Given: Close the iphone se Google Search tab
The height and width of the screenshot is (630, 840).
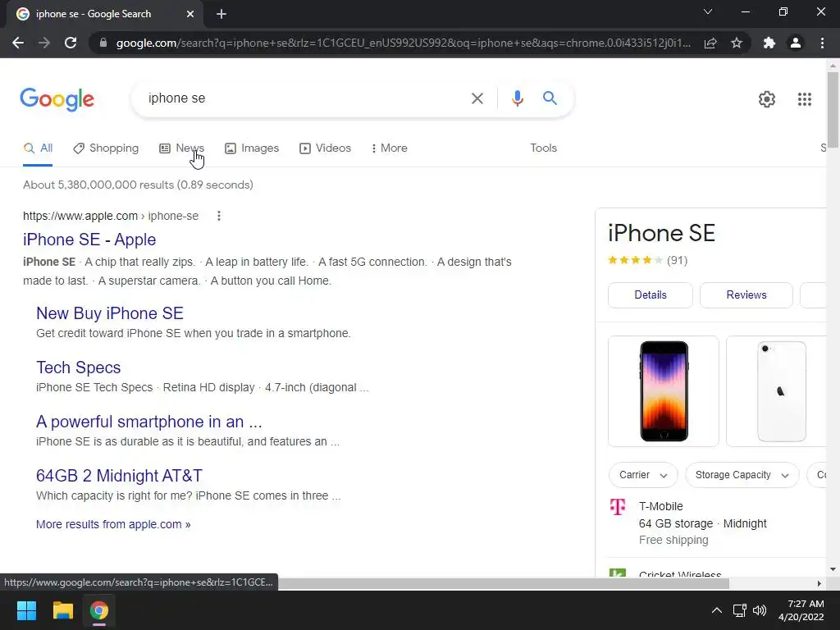Looking at the screenshot, I should [x=190, y=14].
